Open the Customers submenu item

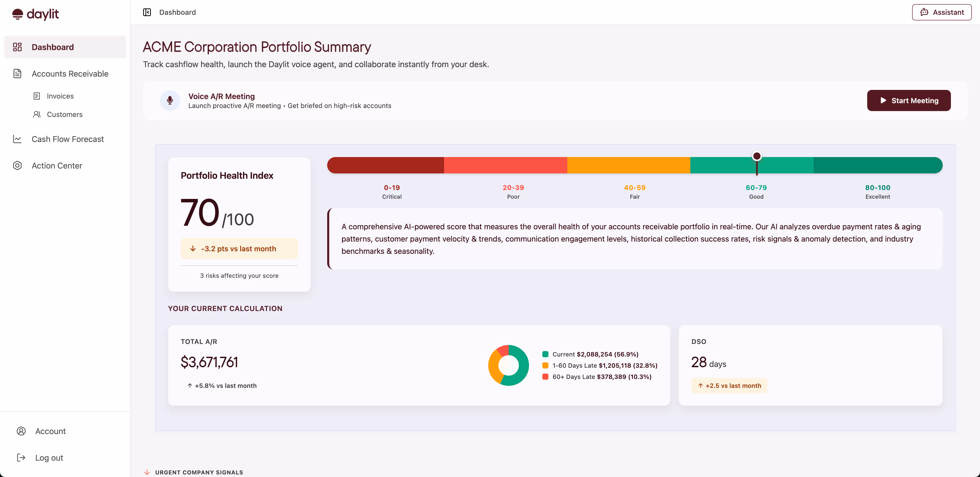[64, 114]
